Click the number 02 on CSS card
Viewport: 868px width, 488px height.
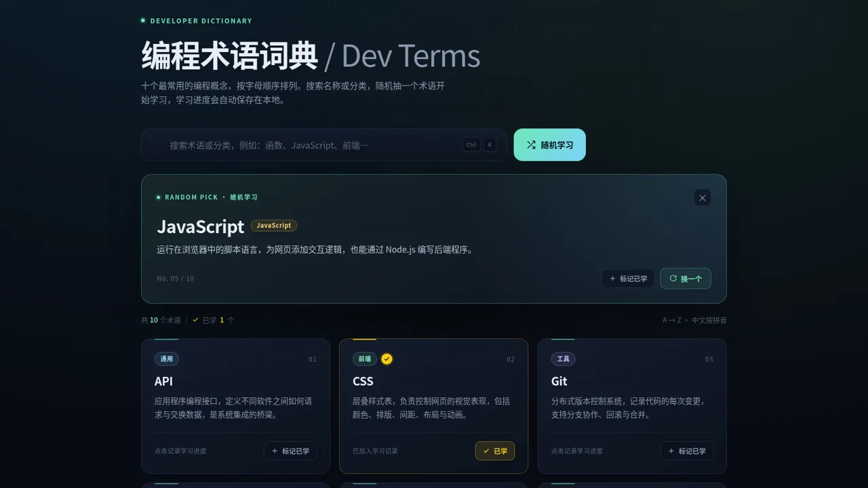511,359
